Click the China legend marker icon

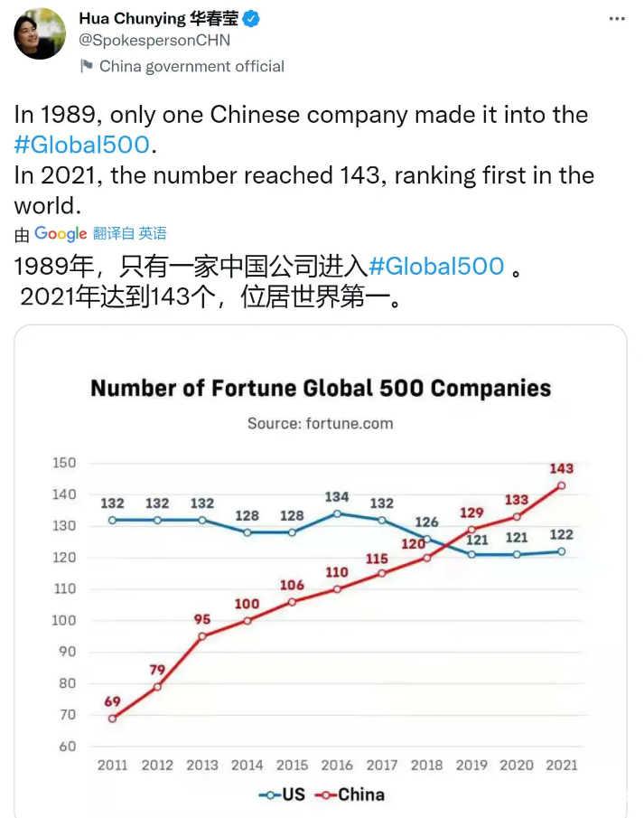(325, 794)
